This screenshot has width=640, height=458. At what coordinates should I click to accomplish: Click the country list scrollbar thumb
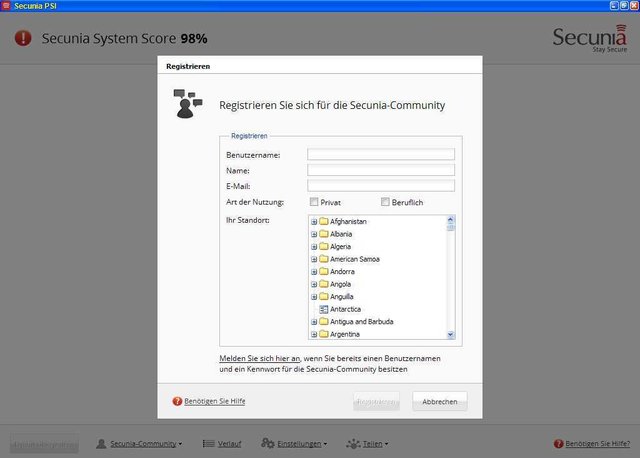(451, 227)
